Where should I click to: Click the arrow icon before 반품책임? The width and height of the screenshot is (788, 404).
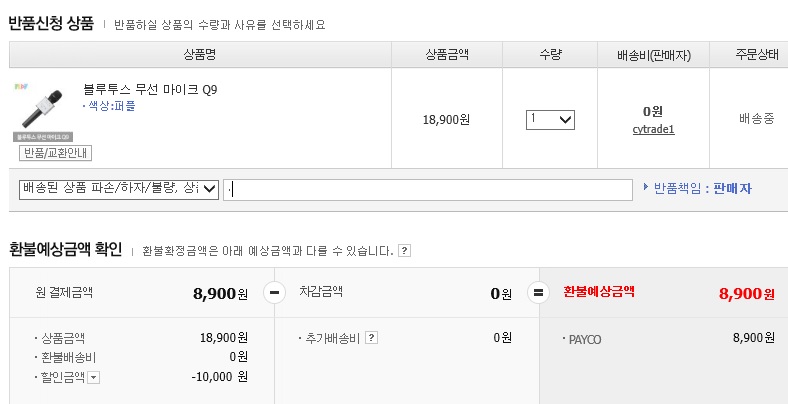point(645,188)
